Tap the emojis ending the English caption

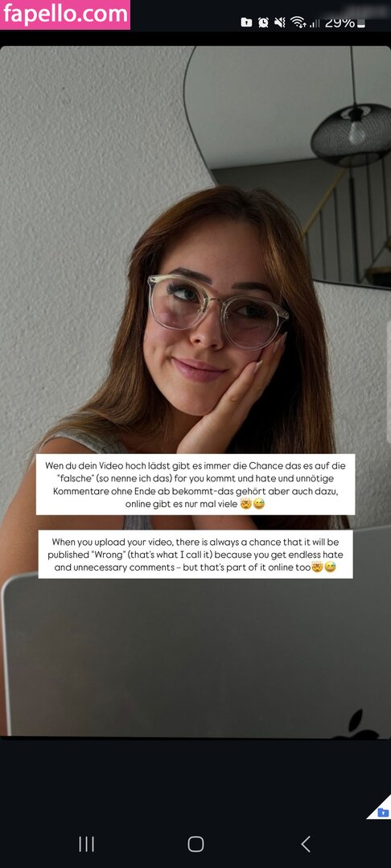pos(323,567)
